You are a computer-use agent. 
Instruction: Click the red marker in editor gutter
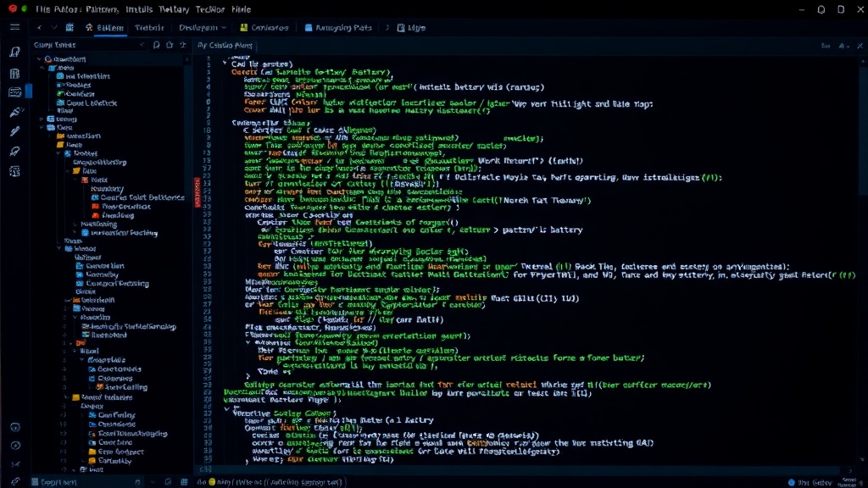pyautogui.click(x=197, y=192)
